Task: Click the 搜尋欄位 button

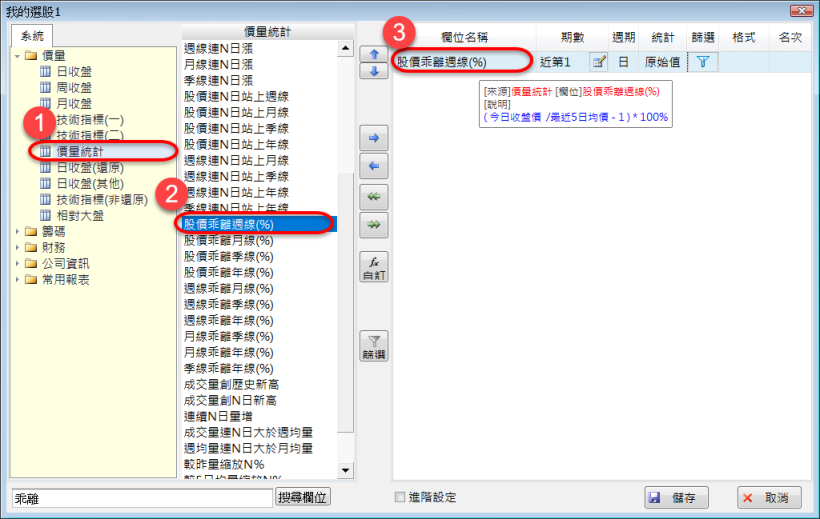Action: [x=303, y=497]
